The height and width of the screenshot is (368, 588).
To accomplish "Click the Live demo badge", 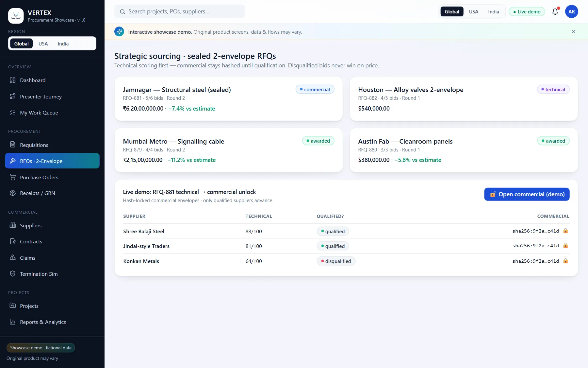I will pyautogui.click(x=527, y=12).
